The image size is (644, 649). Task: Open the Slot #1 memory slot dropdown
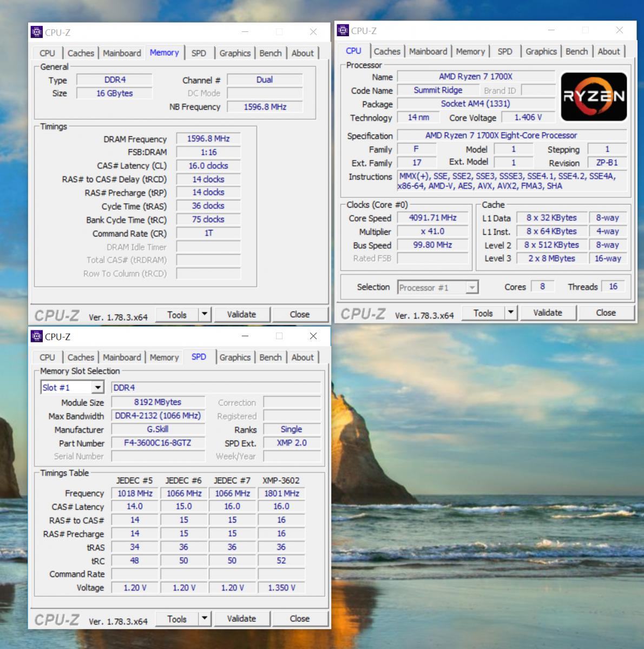click(73, 388)
